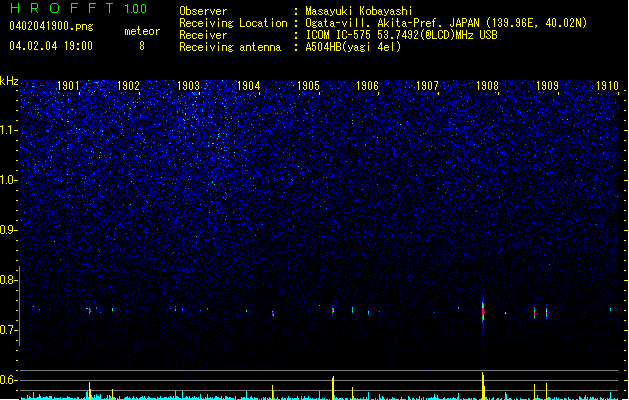Click the Observer field label
Image resolution: width=629 pixels, height=400 pixels.
[203, 11]
